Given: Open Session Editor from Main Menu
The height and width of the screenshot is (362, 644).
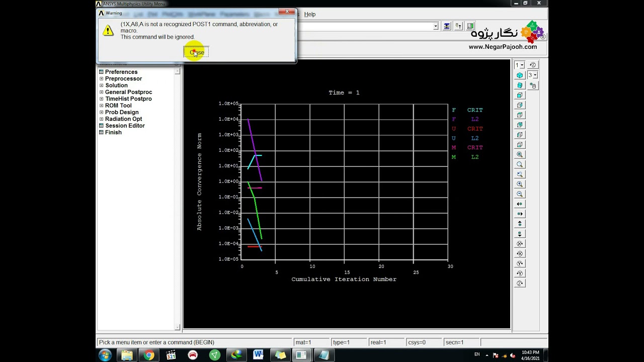Looking at the screenshot, I should click(x=124, y=126).
